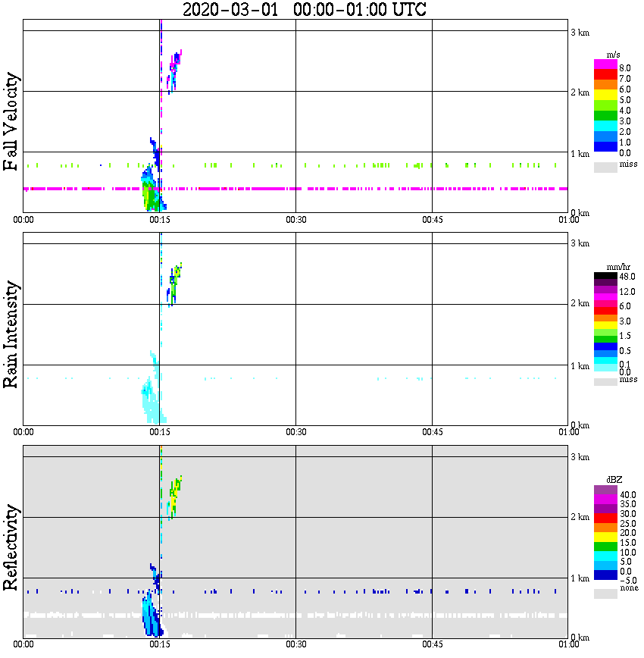Click the '48.0' value in the mm/hr legend

coord(627,277)
